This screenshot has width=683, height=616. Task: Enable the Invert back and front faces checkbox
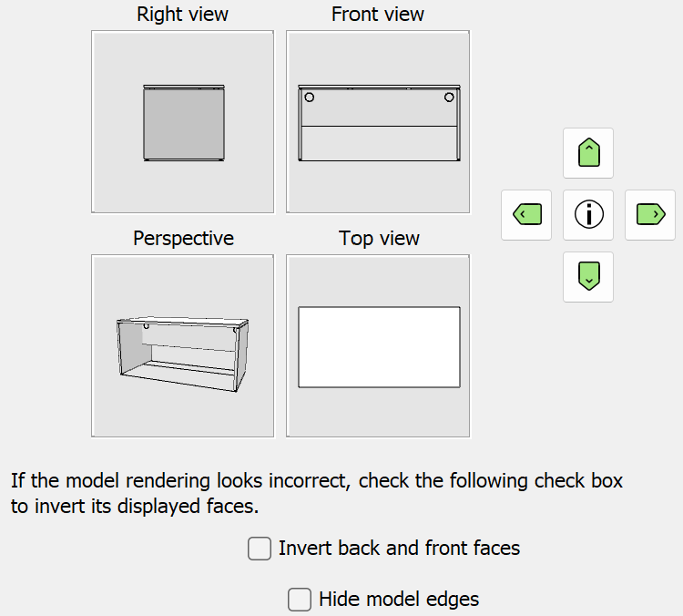[260, 549]
